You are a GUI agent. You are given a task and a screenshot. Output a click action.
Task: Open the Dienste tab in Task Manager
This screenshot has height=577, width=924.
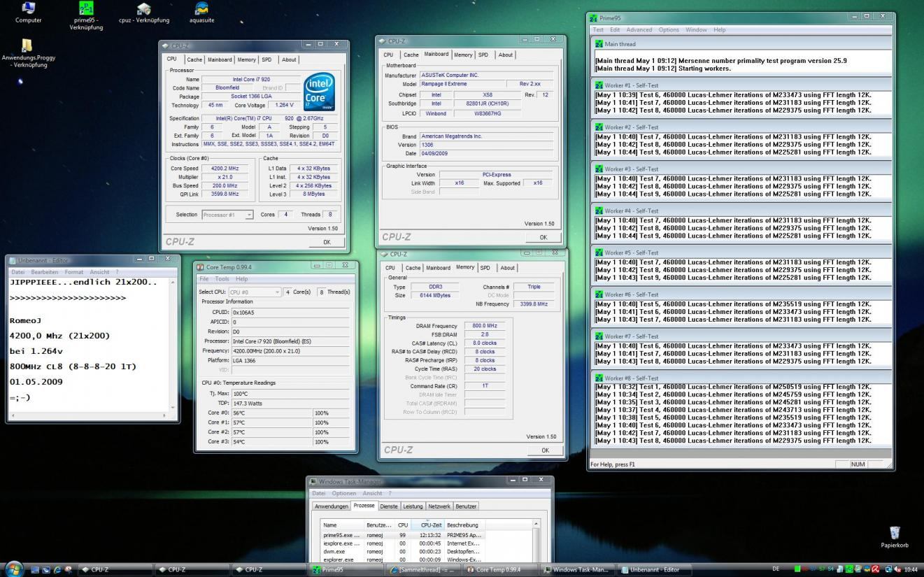coord(389,506)
